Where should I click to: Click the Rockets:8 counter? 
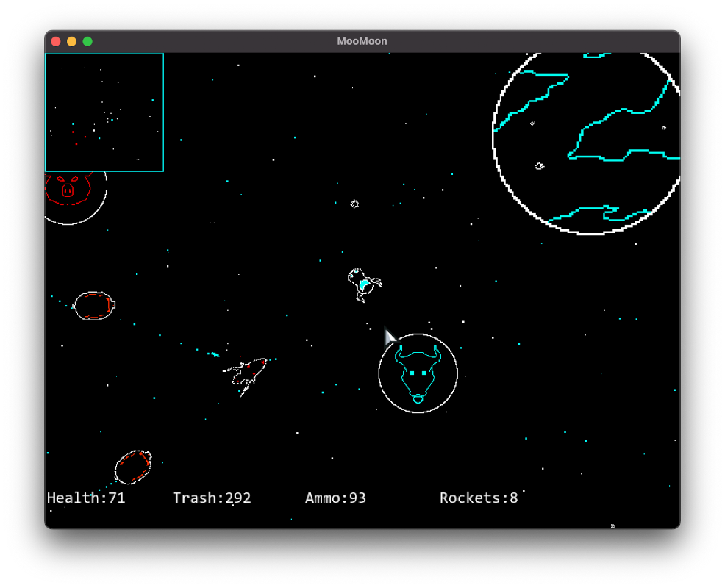click(479, 498)
